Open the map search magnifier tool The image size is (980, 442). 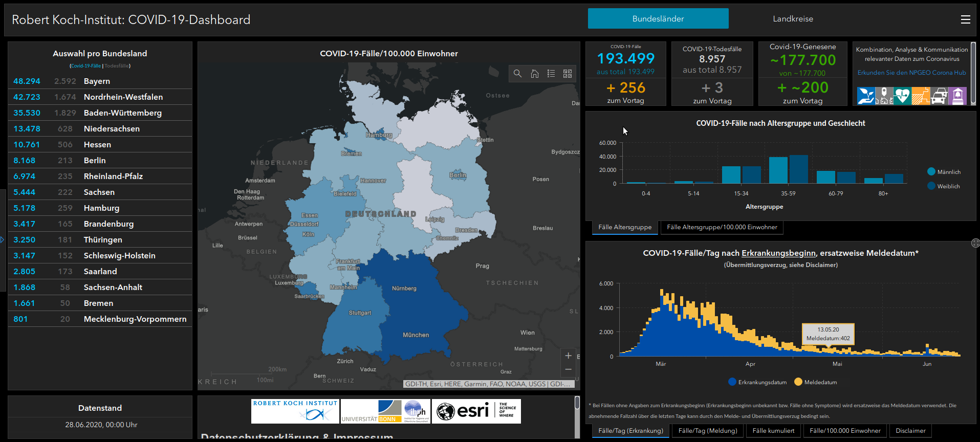[x=517, y=74]
